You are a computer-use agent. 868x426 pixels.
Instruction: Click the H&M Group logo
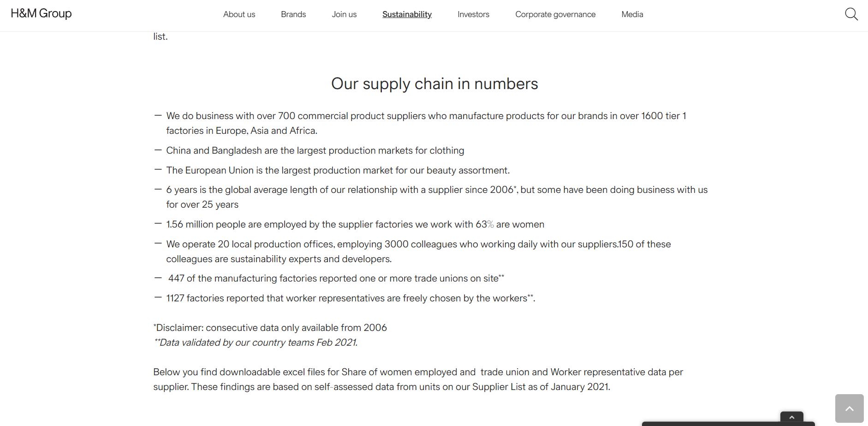[x=41, y=13]
